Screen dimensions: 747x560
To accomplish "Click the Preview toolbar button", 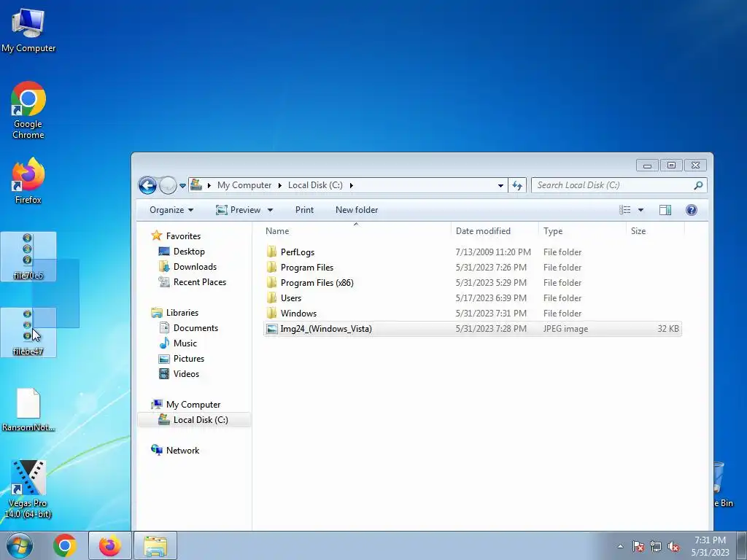I will pyautogui.click(x=239, y=210).
